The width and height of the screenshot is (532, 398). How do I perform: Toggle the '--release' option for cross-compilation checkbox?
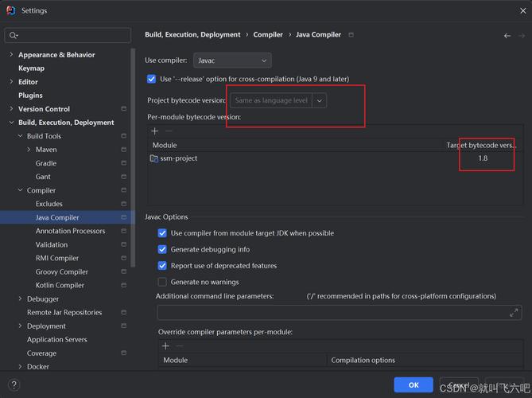[151, 79]
